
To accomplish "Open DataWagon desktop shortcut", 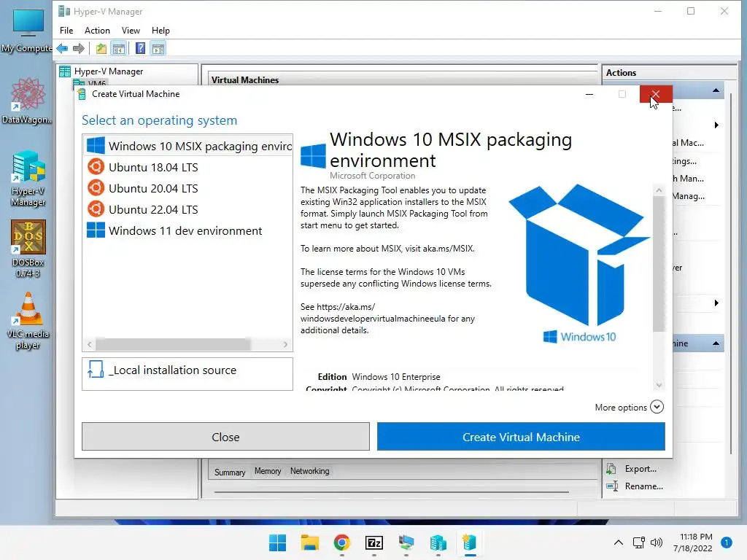I will (27, 101).
